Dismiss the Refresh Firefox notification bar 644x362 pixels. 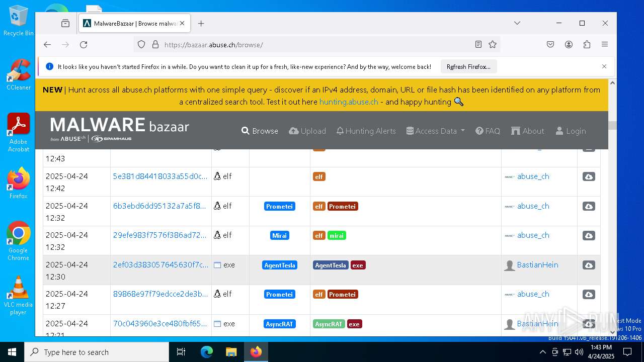(604, 66)
